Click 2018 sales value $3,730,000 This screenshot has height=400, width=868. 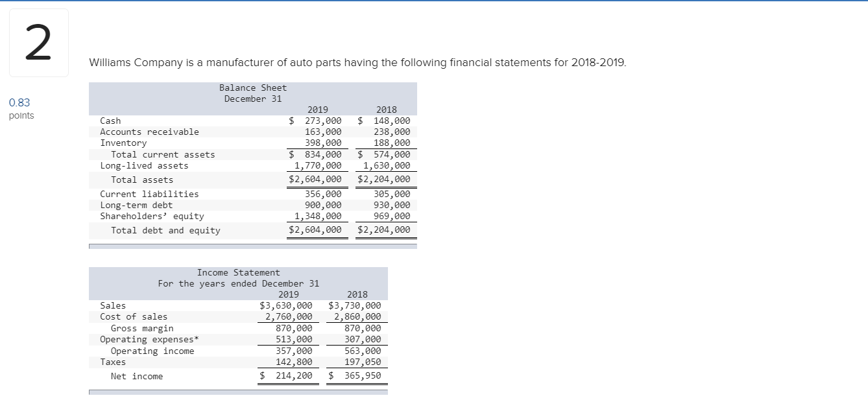355,305
